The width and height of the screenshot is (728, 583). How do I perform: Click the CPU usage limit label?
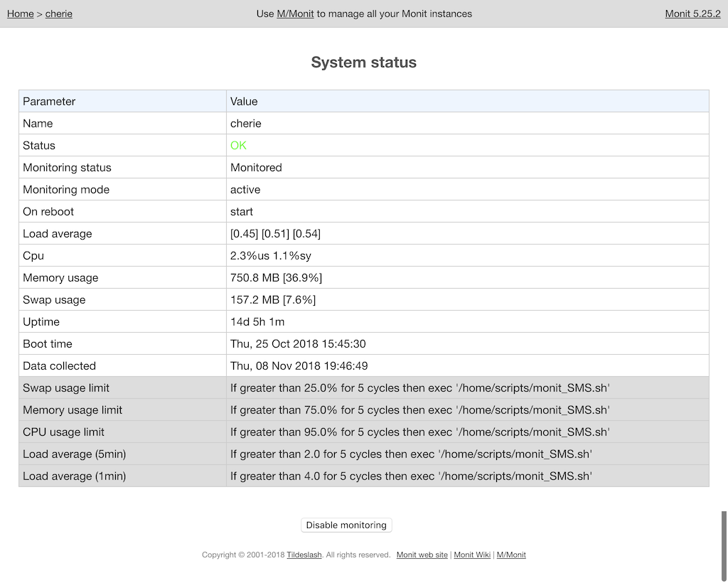point(63,432)
